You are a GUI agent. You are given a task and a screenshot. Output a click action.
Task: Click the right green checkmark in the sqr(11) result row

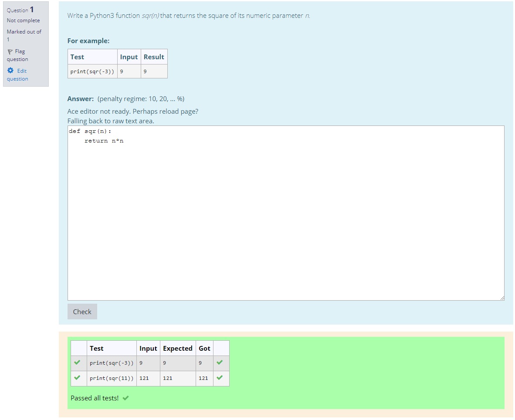pyautogui.click(x=220, y=378)
